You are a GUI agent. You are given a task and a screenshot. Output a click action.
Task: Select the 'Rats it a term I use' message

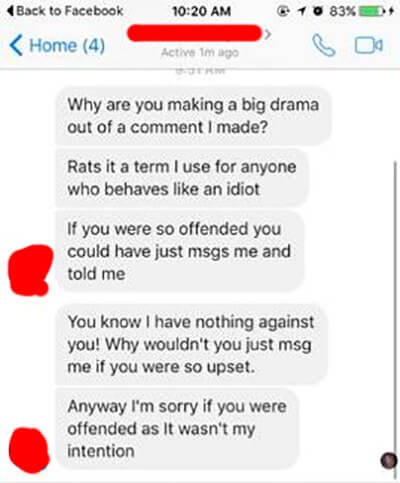182,178
